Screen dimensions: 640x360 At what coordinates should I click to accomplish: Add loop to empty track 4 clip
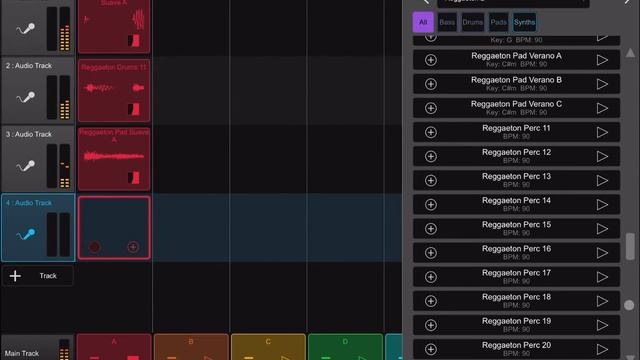click(133, 247)
